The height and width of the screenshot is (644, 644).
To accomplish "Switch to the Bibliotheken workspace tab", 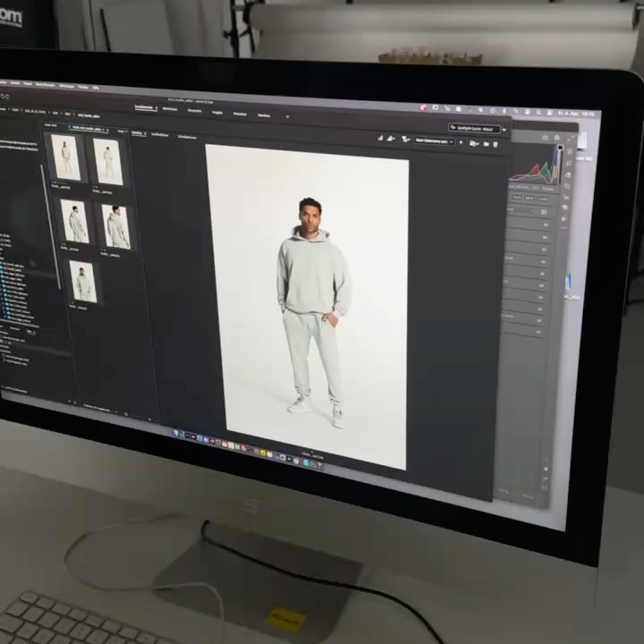I will pyautogui.click(x=170, y=109).
